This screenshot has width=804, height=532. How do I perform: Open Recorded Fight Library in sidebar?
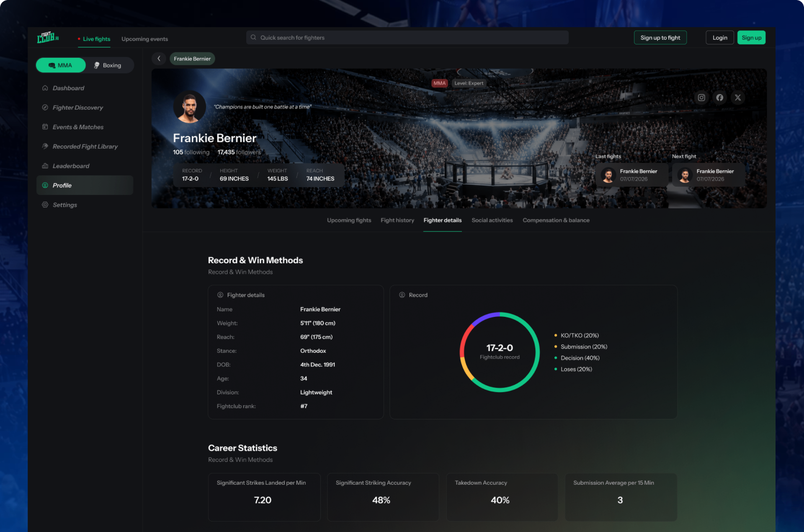[x=85, y=146]
